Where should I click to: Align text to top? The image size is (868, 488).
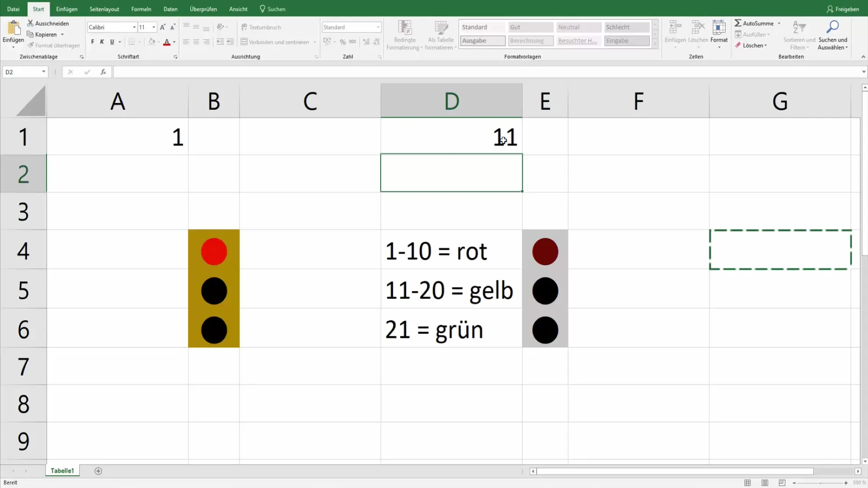(186, 27)
